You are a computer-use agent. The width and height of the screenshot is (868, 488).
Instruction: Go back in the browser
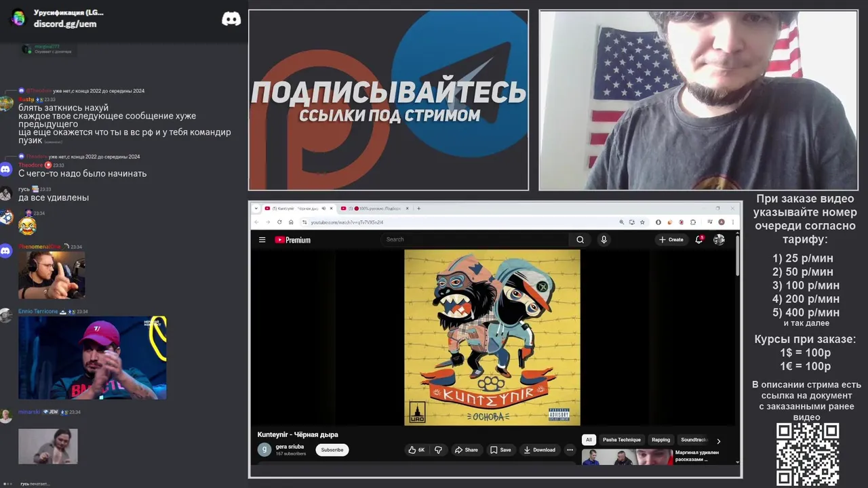coord(256,222)
